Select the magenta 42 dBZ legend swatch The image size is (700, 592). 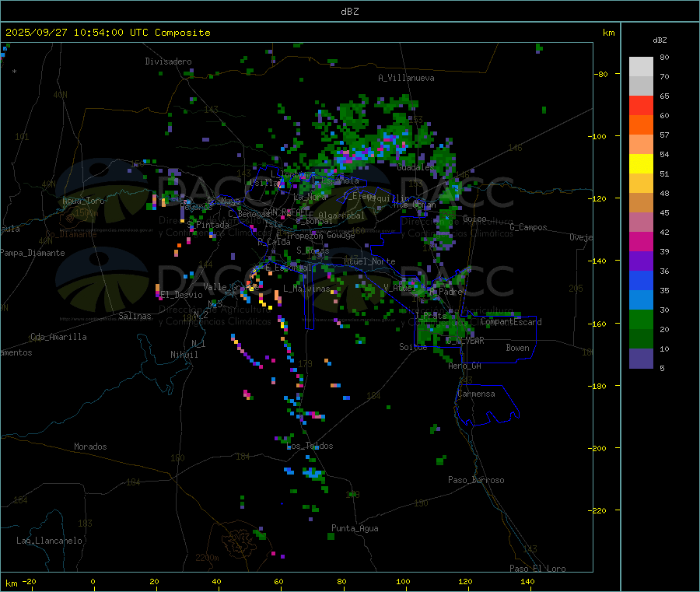click(x=641, y=241)
